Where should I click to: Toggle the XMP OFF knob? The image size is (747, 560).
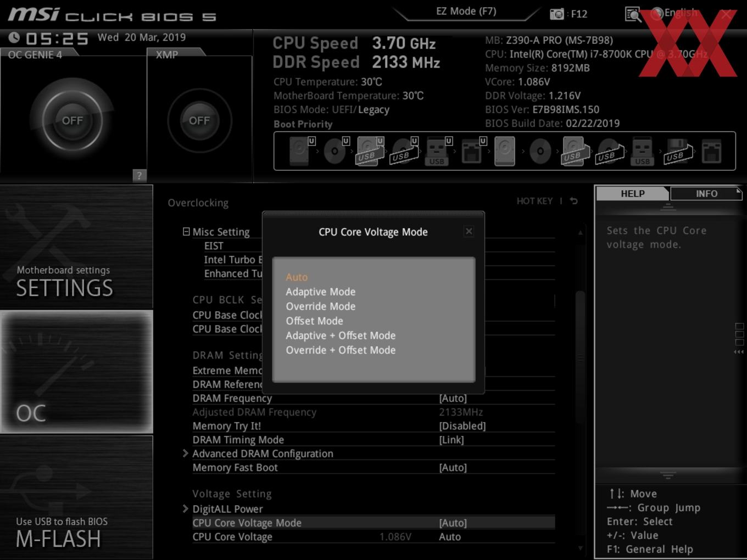pyautogui.click(x=199, y=120)
